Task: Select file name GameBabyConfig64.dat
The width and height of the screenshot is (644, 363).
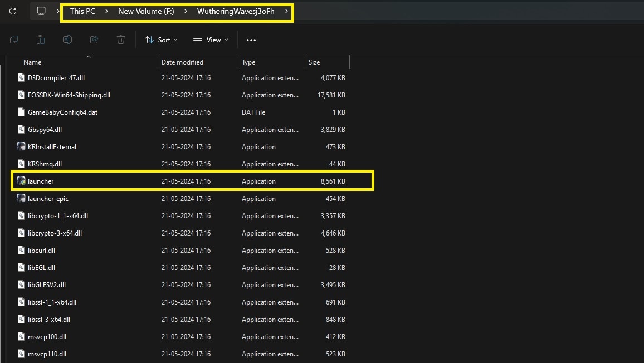Action: (63, 112)
